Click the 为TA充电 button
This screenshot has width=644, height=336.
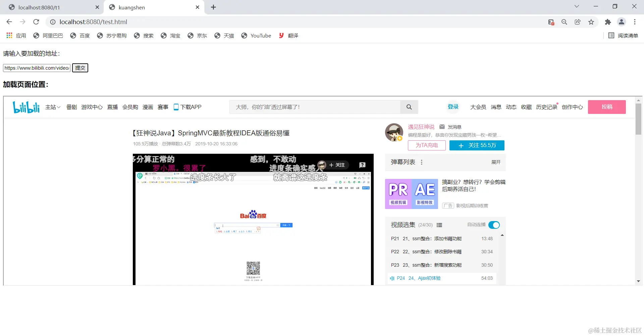tap(427, 145)
